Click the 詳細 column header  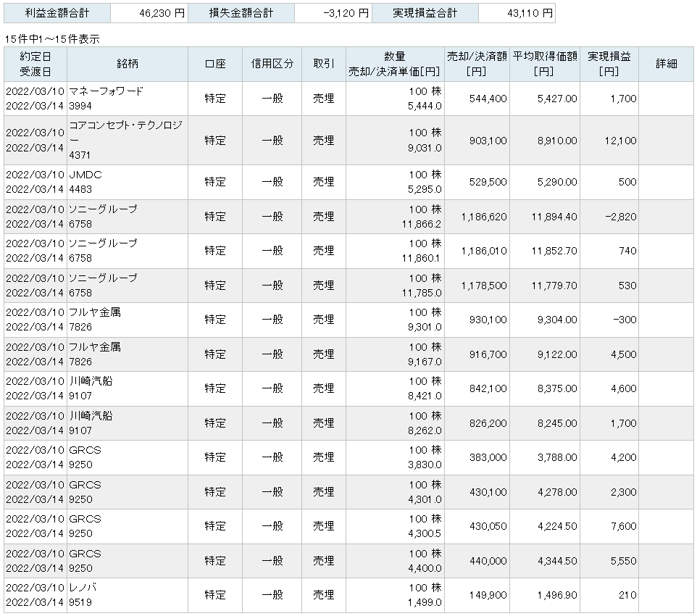[666, 64]
